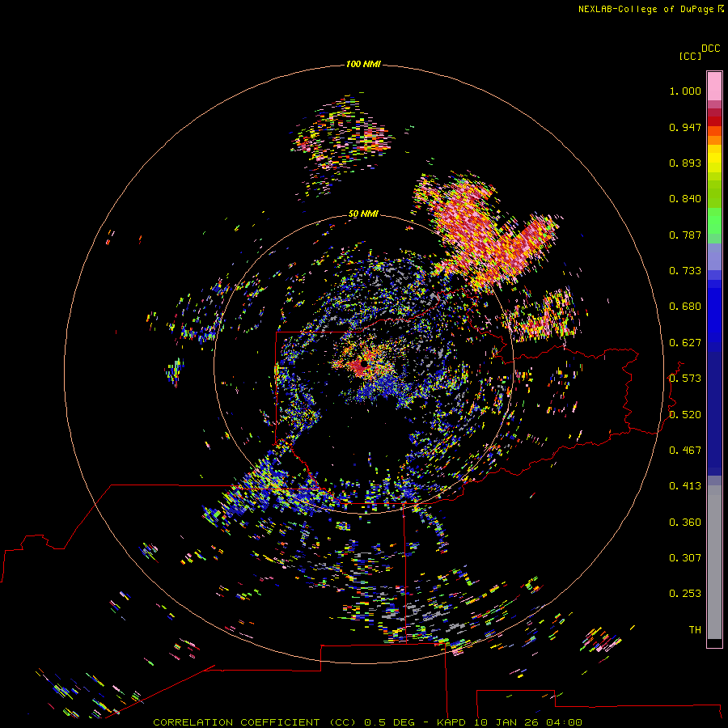Click the 1.000 legend value
This screenshot has width=728, height=728.
pos(685,91)
